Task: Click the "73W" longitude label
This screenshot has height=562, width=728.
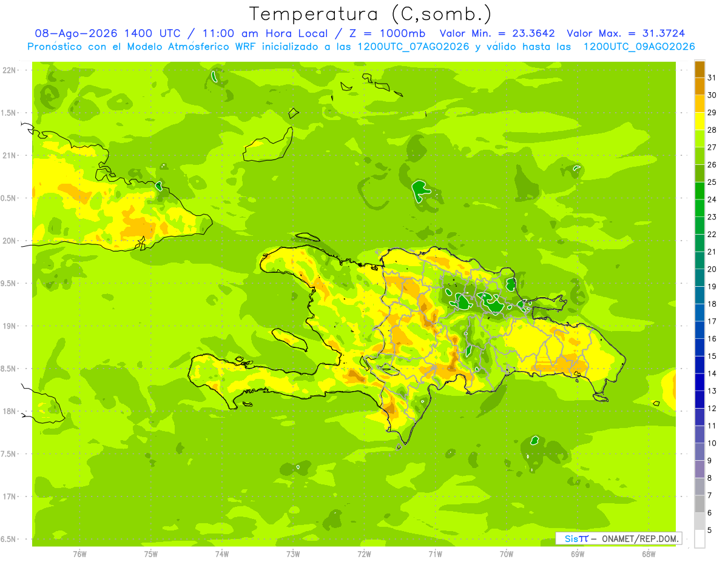Action: (x=293, y=554)
